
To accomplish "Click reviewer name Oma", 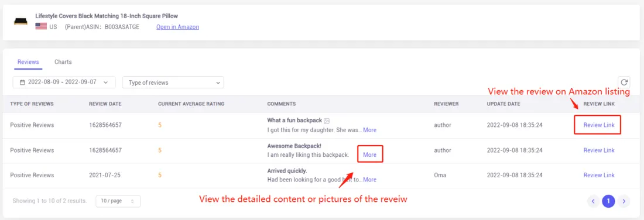I will tap(440, 176).
